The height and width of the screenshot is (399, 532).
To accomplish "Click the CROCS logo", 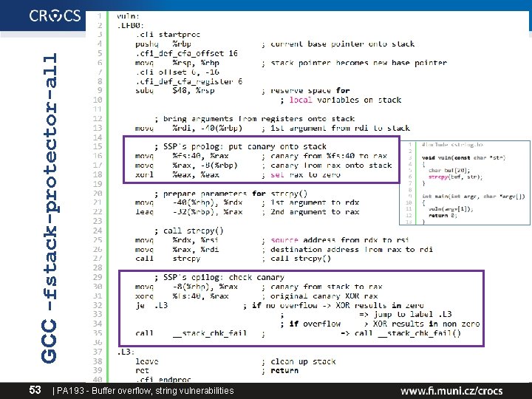I will 55,16.
